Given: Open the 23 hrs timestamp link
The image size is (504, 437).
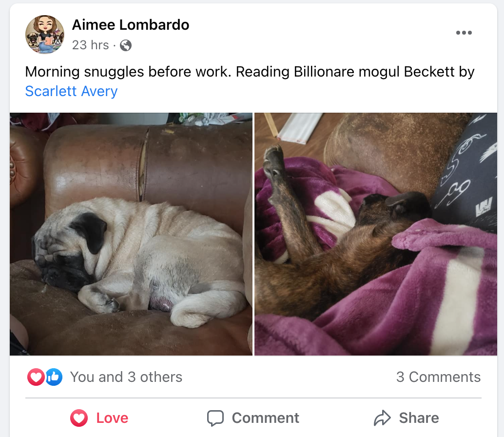Looking at the screenshot, I should (90, 45).
